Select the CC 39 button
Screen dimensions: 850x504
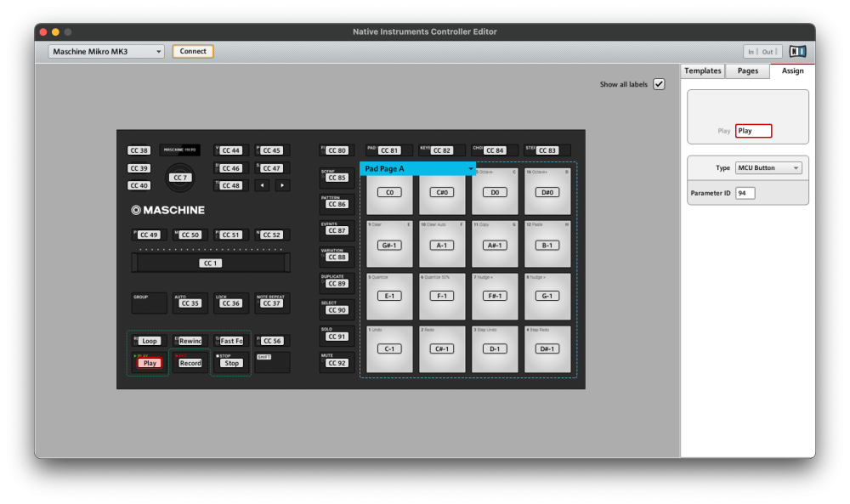pos(139,168)
